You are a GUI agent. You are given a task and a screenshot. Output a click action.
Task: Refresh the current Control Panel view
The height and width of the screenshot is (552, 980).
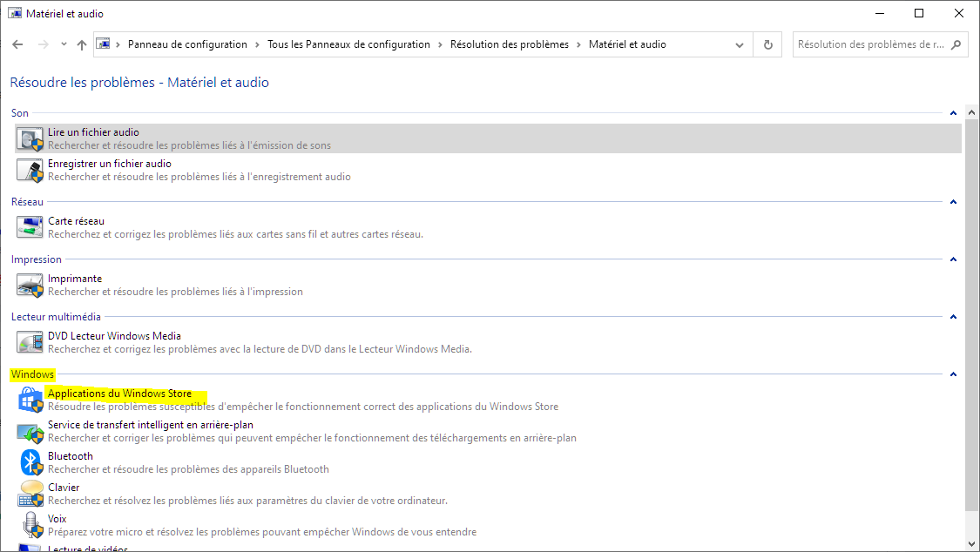[767, 44]
